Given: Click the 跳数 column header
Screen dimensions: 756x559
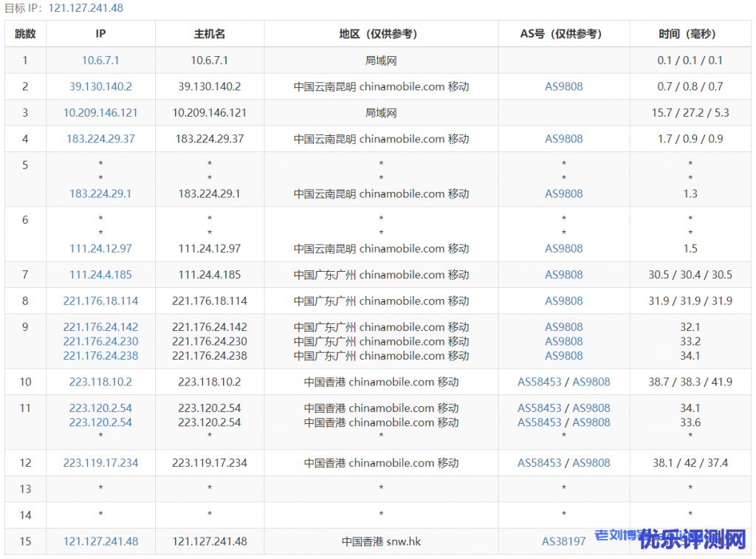Looking at the screenshot, I should [x=25, y=34].
